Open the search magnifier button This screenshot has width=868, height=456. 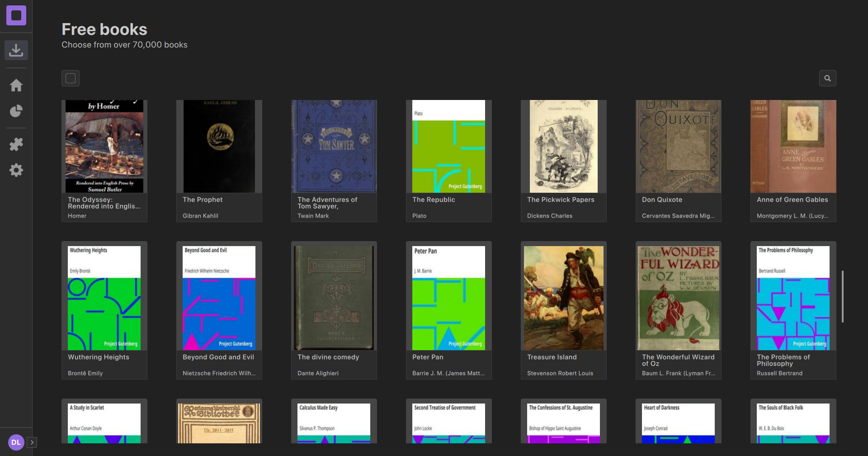pyautogui.click(x=827, y=78)
